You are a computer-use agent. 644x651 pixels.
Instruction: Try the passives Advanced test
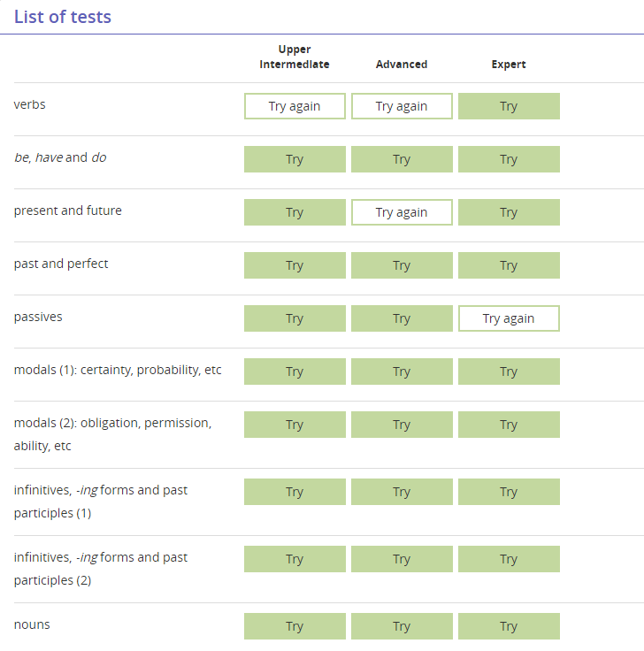click(402, 318)
